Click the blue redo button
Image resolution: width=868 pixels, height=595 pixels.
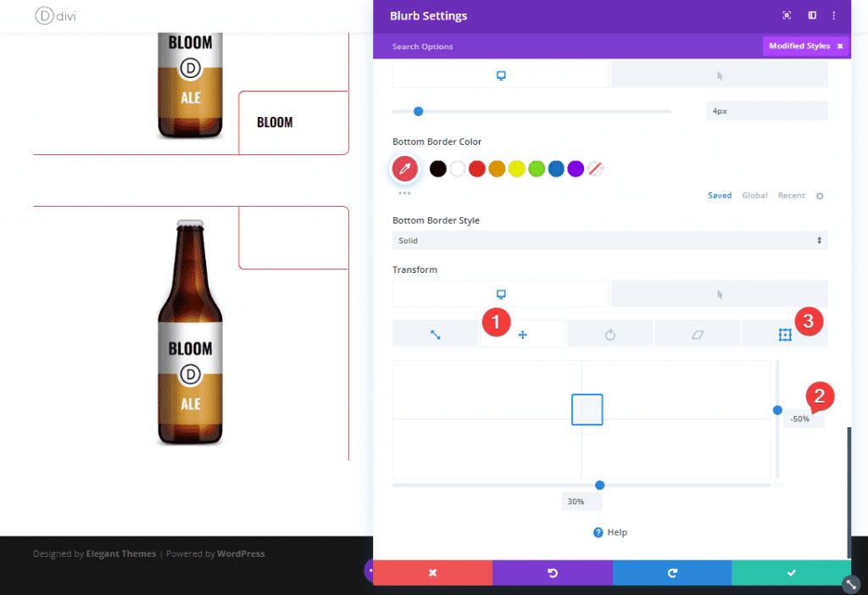(x=672, y=573)
